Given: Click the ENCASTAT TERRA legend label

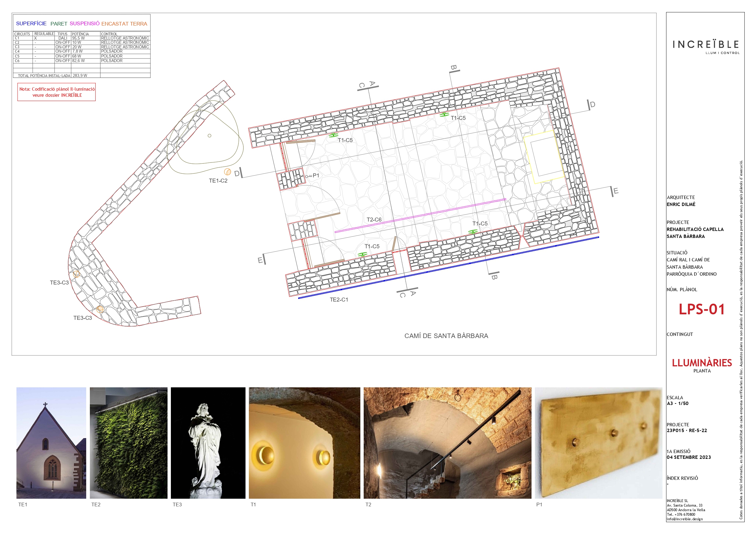Looking at the screenshot, I should click(124, 24).
